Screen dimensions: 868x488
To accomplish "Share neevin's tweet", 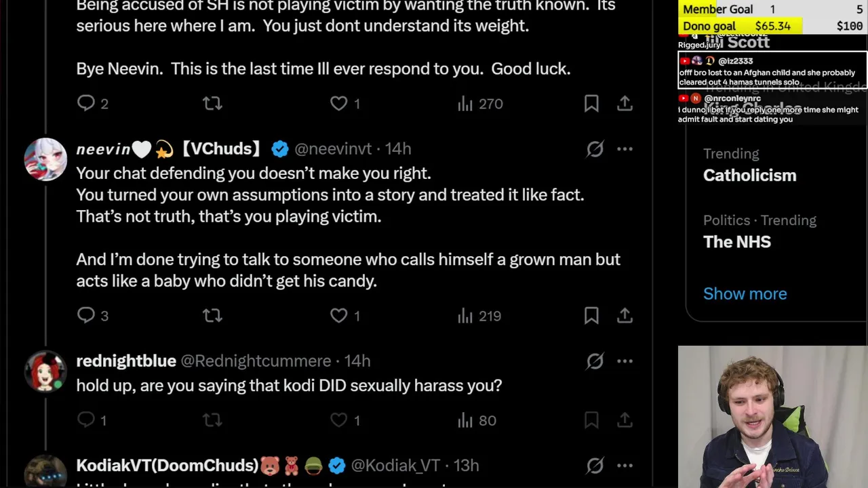I will (625, 315).
